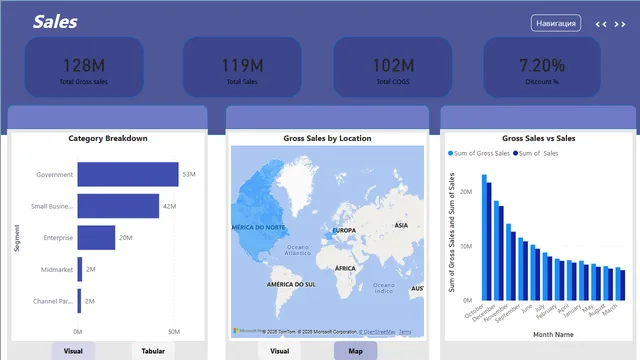Screen dimensions: 640x360
Task: Click the EUROPA label on the map
Action: [344, 231]
